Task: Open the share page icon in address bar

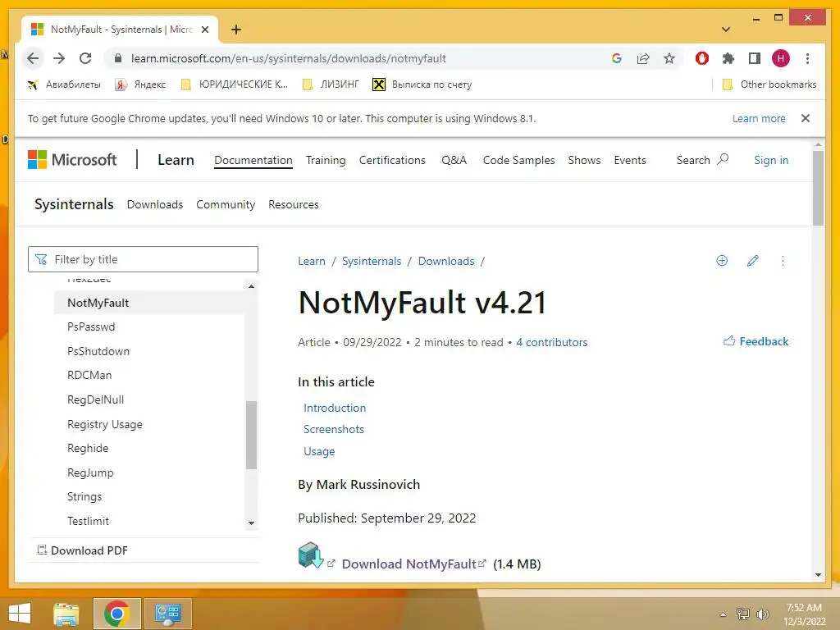Action: point(643,58)
